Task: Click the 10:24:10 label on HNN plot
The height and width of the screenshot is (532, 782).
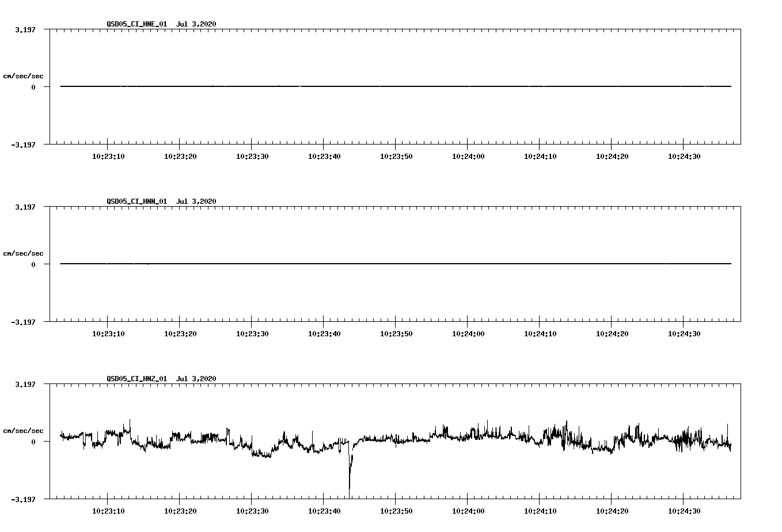Action: 540,333
